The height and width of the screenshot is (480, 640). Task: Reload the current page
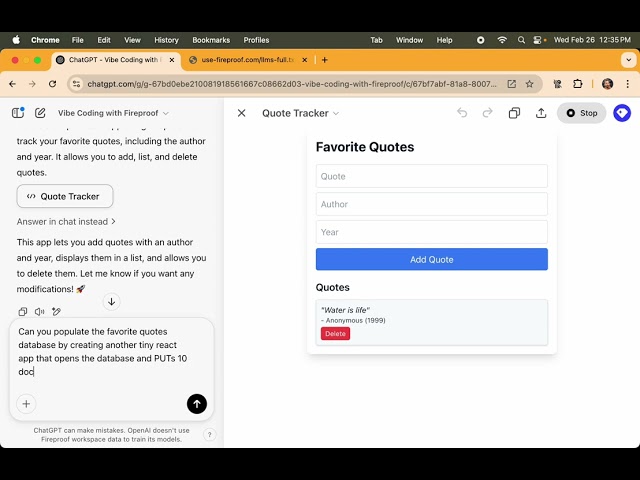tap(52, 84)
